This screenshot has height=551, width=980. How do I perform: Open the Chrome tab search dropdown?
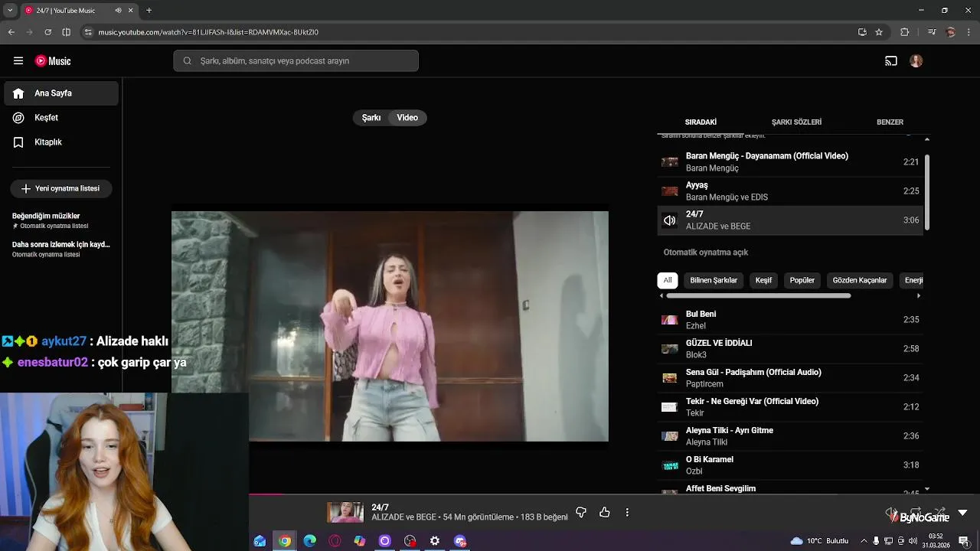(x=10, y=11)
